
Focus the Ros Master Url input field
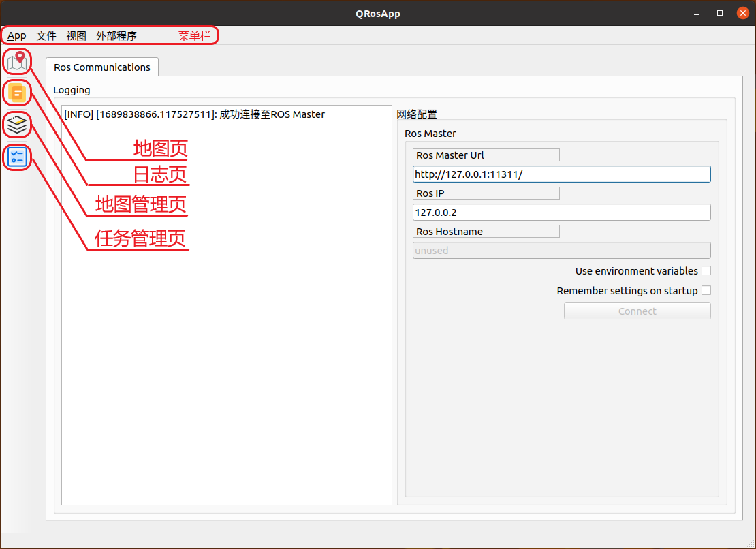coord(562,174)
